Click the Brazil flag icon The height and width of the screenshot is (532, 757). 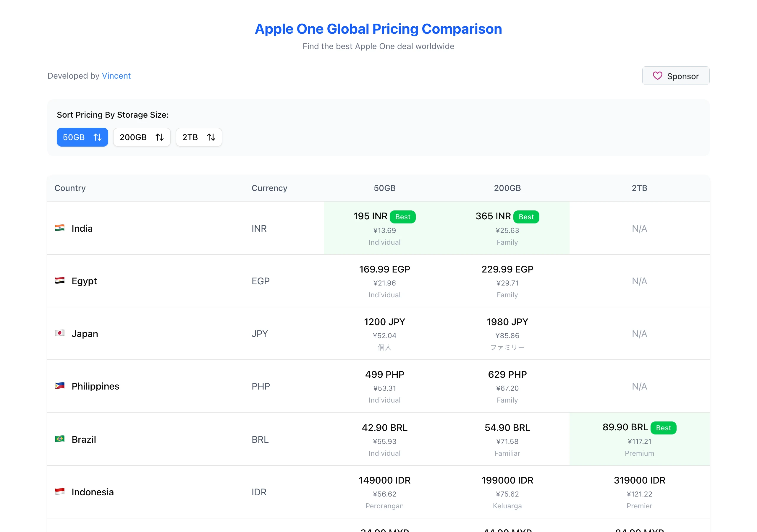coord(60,439)
